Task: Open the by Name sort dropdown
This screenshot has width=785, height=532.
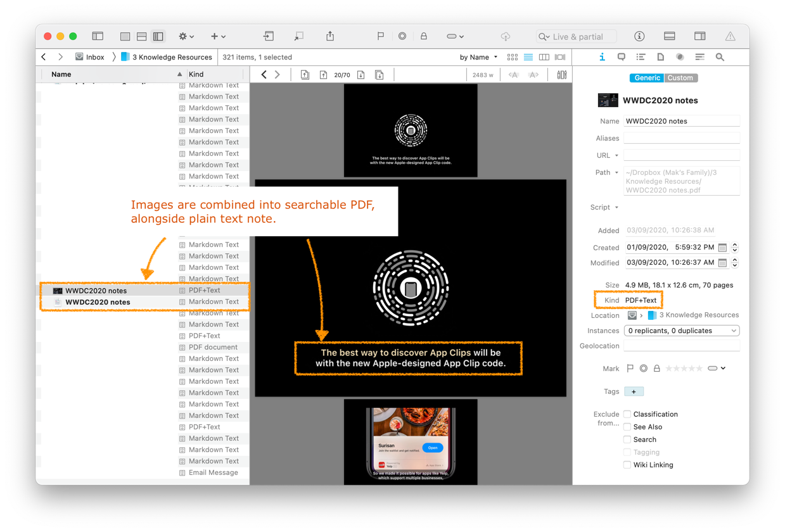Action: point(478,57)
